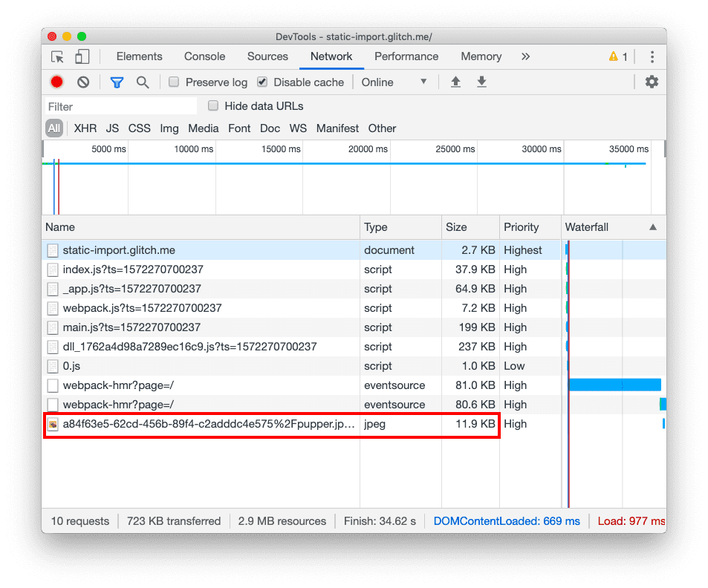Clear the network log
The height and width of the screenshot is (588, 708).
(82, 82)
